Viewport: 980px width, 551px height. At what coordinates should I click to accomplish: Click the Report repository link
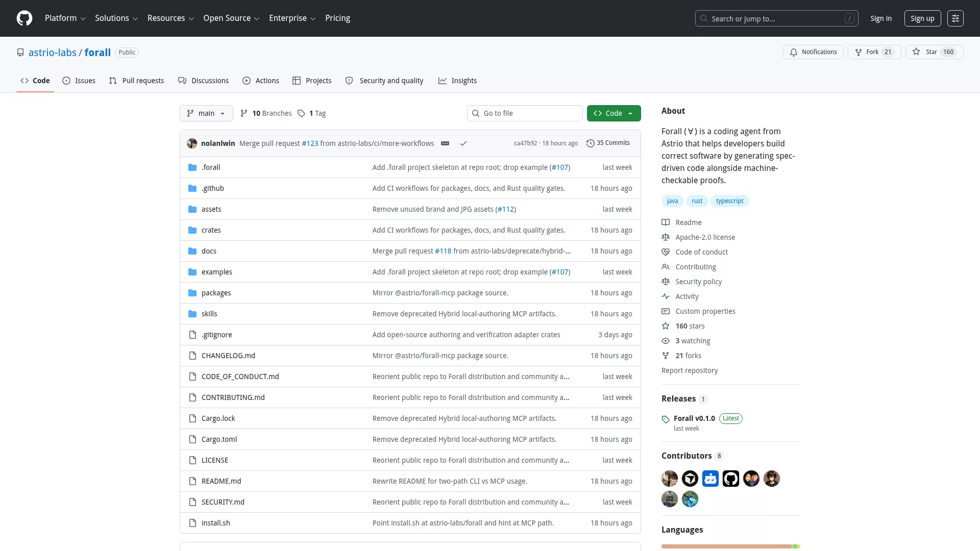(690, 370)
